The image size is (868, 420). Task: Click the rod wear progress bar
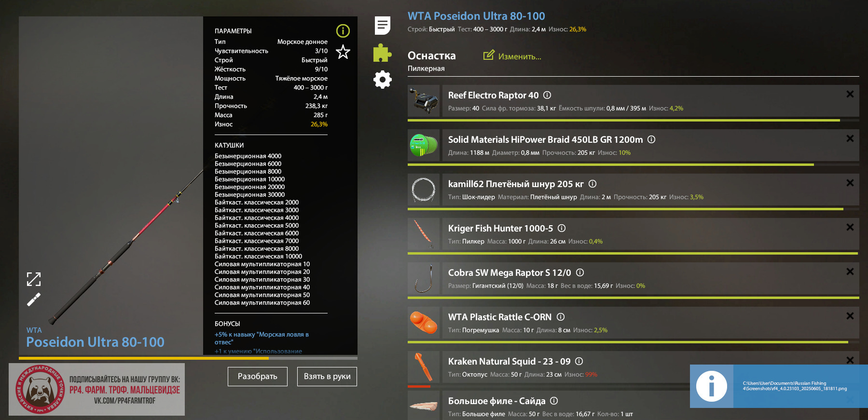(188, 358)
